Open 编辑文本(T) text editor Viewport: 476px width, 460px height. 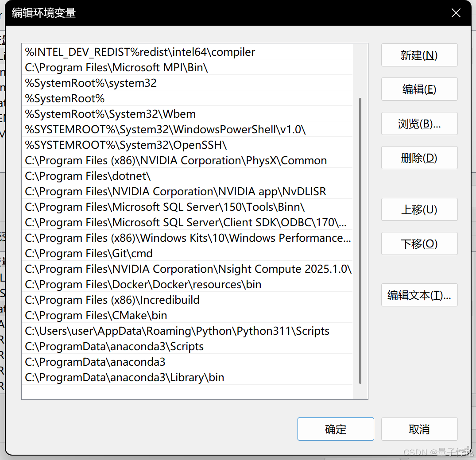pos(419,295)
